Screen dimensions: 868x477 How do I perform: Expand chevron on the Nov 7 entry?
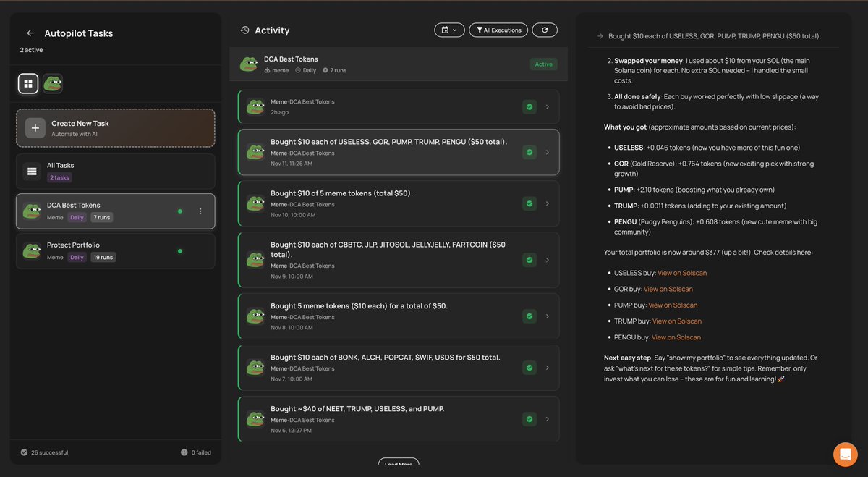pyautogui.click(x=548, y=368)
